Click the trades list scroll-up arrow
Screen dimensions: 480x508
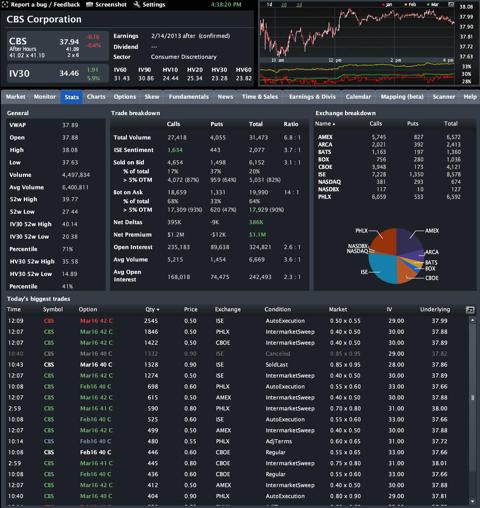pyautogui.click(x=472, y=320)
